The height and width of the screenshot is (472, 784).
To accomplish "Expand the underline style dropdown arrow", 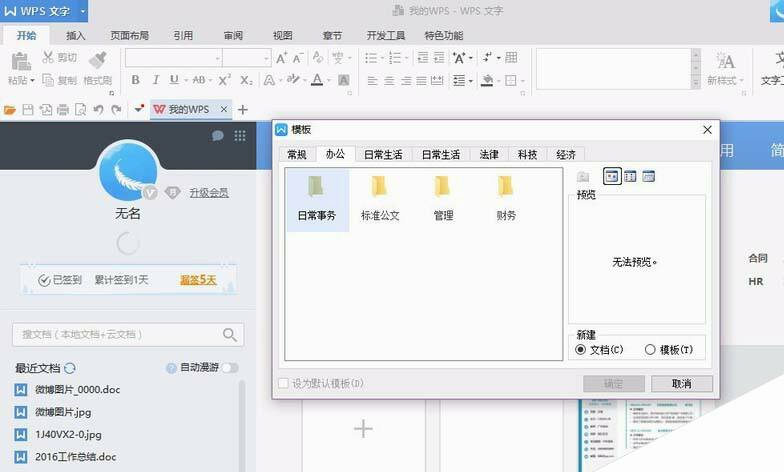I will (x=186, y=80).
